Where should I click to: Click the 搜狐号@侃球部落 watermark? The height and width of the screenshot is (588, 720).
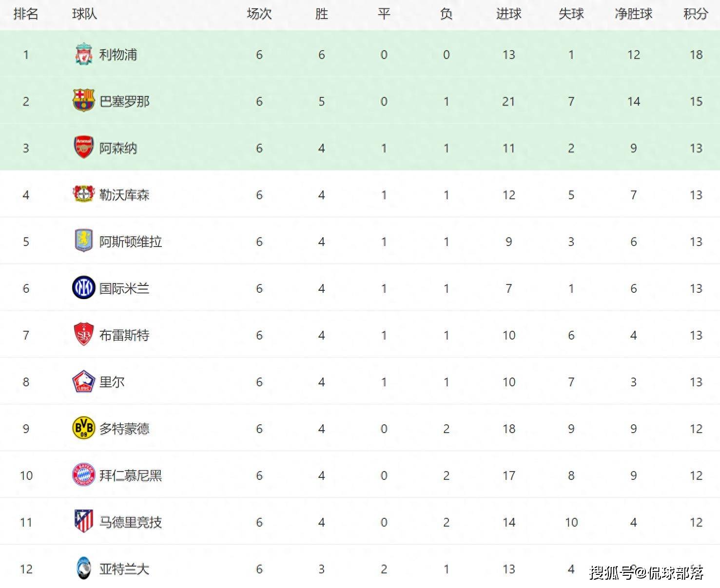646,572
